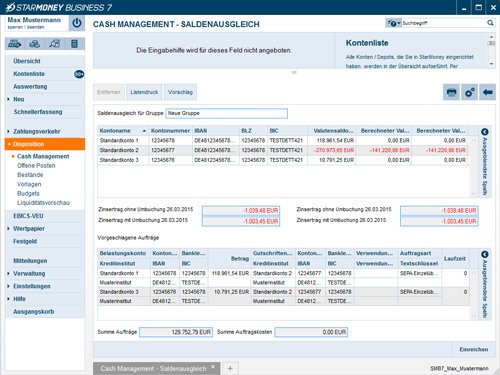This screenshot has height=375, width=500.
Task: Select Budgets in the tree
Action: 28,193
